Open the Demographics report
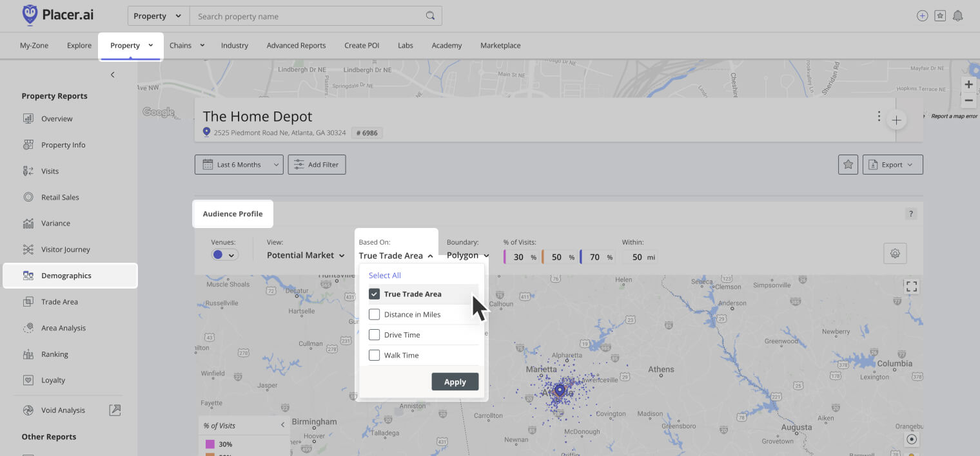The image size is (980, 456). point(70,276)
